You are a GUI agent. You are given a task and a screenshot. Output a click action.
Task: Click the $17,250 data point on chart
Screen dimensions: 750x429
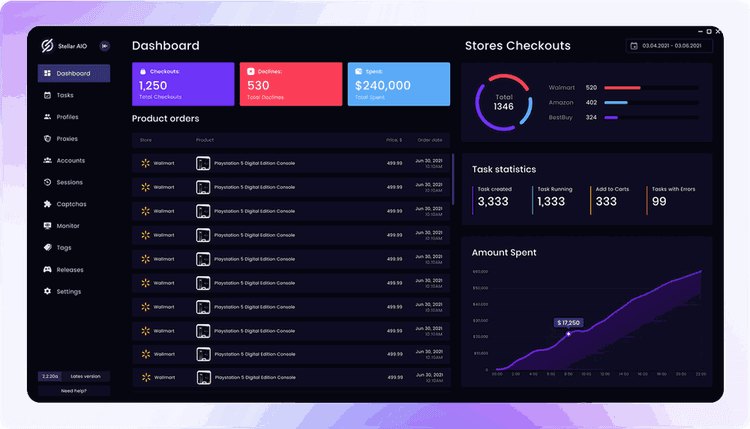pos(569,334)
